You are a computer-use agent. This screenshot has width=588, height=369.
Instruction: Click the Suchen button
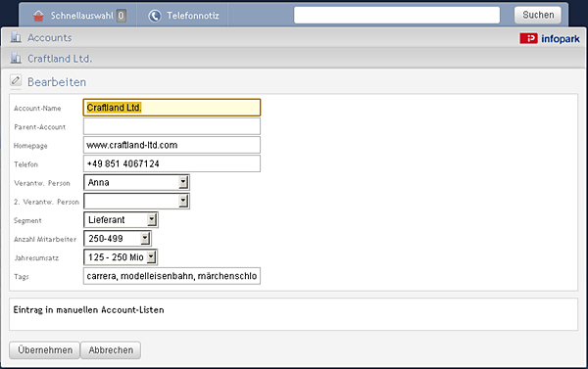[538, 15]
